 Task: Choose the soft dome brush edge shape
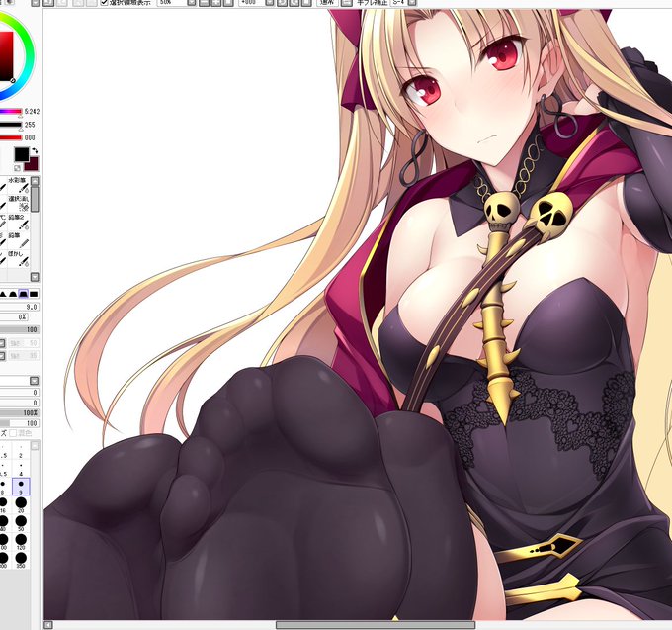[13, 294]
